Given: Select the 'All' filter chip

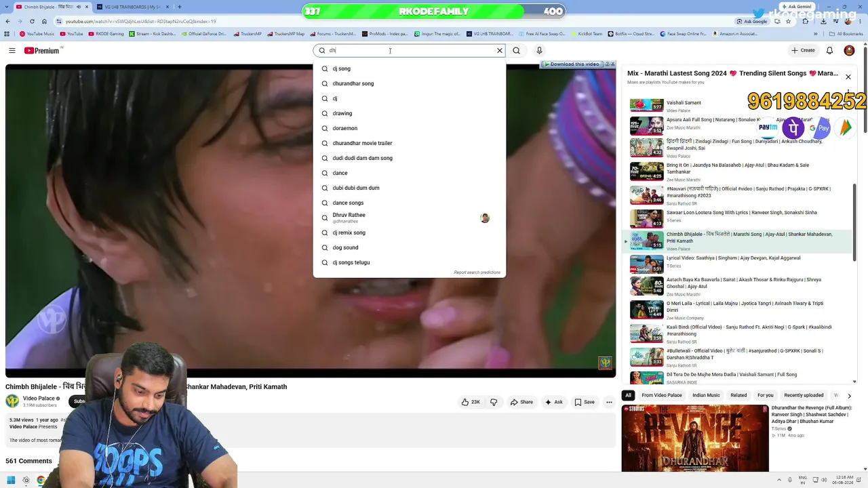Looking at the screenshot, I should (x=628, y=395).
